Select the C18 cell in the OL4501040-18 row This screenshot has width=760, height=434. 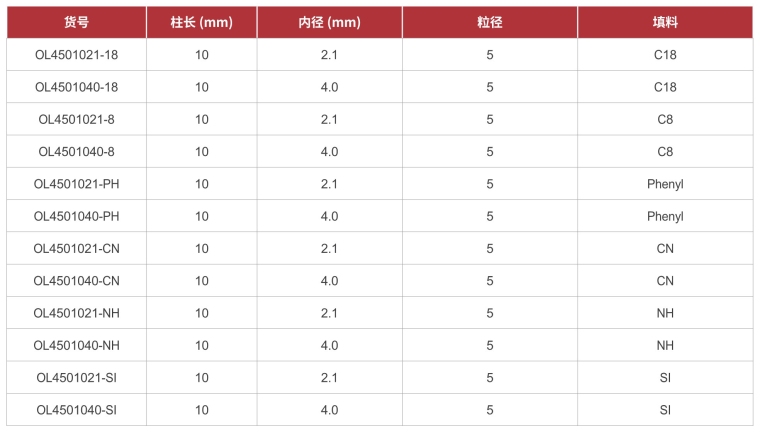click(665, 87)
